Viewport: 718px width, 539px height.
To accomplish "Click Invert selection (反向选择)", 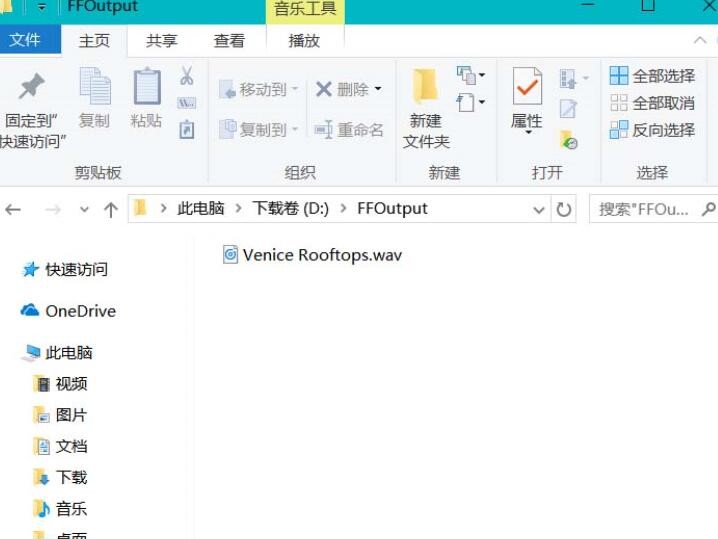I will (x=652, y=130).
